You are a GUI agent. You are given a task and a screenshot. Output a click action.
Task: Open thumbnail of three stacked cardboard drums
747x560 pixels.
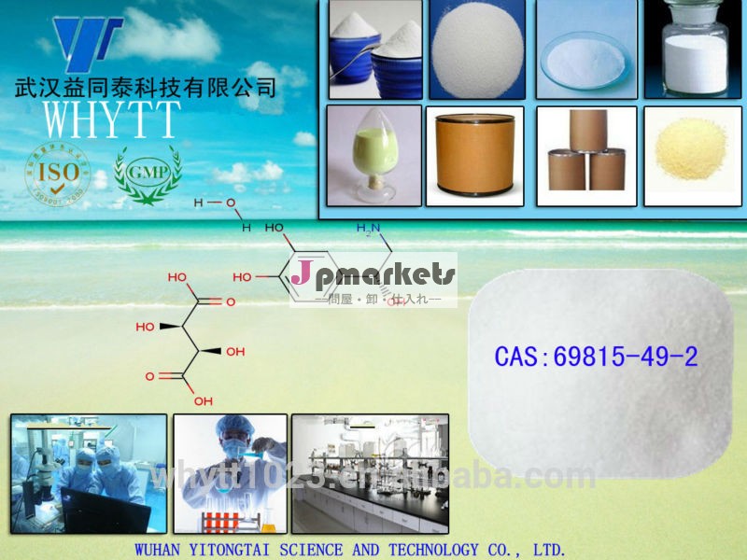[x=587, y=156]
